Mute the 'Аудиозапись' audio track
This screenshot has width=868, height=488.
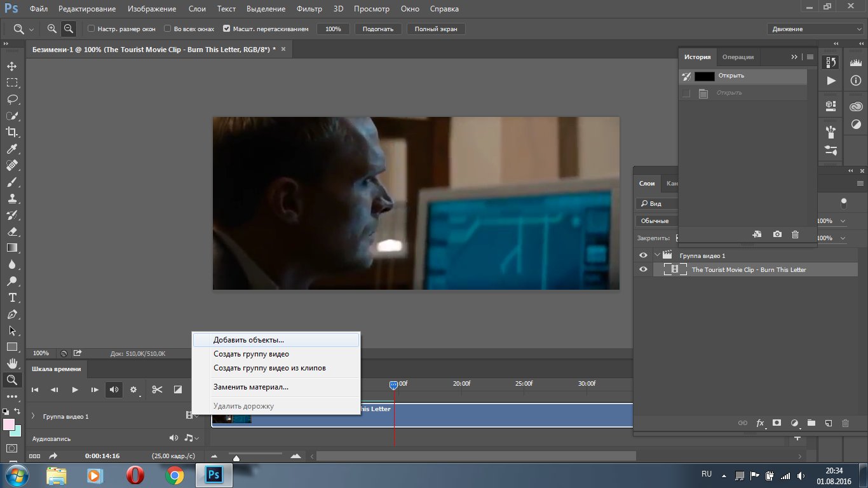(x=173, y=438)
